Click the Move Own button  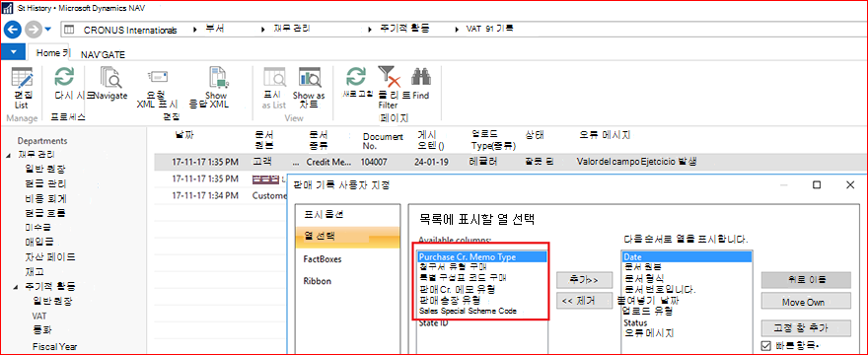(806, 302)
